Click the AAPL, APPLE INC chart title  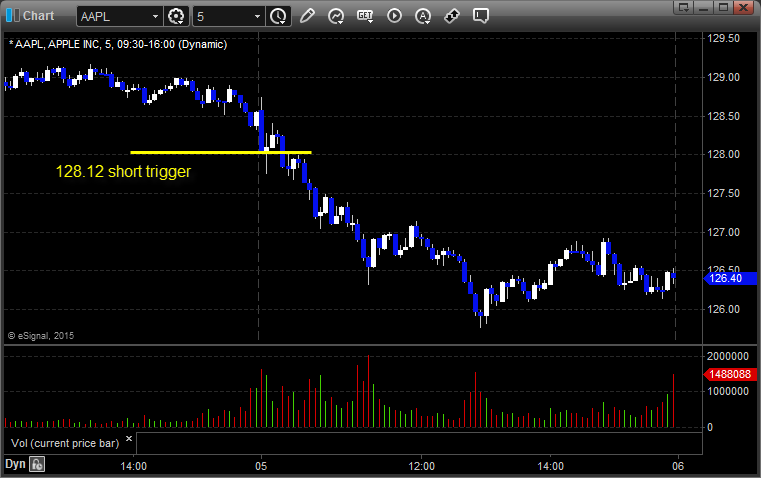[x=118, y=44]
